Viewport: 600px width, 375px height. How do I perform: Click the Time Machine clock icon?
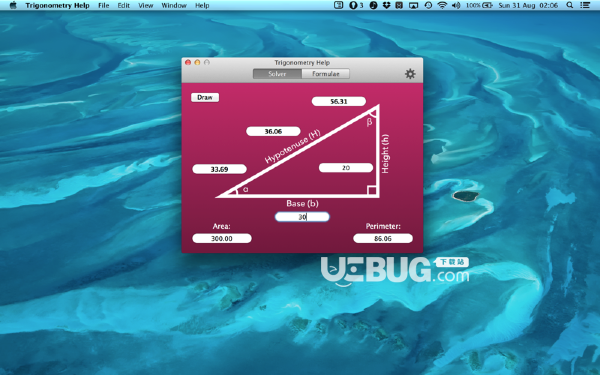[428, 5]
